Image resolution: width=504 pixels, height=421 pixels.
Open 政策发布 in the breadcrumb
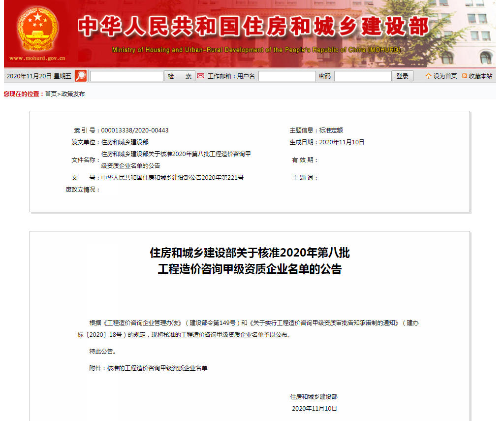point(73,94)
